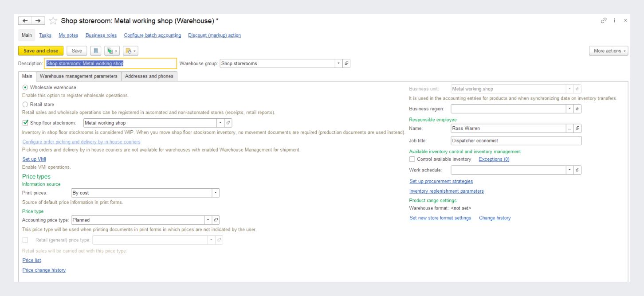Screen dimensions: 644x296
Task: Click into the Job title text field
Action: (x=515, y=141)
